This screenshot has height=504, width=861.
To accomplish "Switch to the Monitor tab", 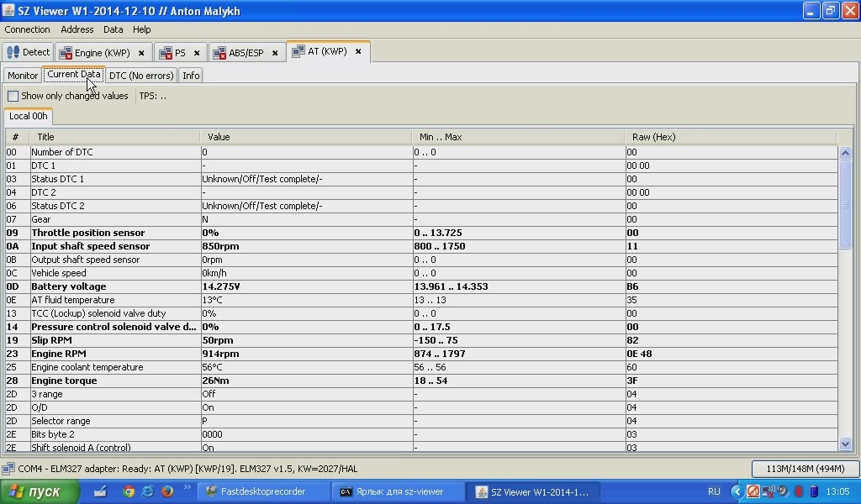I will click(x=23, y=76).
